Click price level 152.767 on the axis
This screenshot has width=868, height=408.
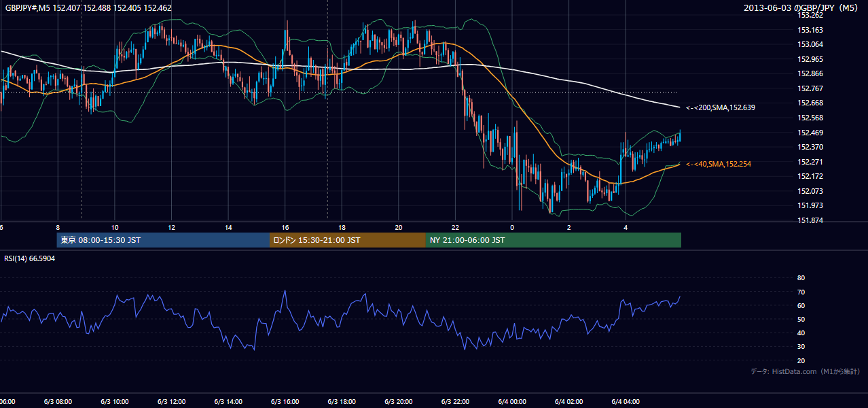(x=810, y=88)
